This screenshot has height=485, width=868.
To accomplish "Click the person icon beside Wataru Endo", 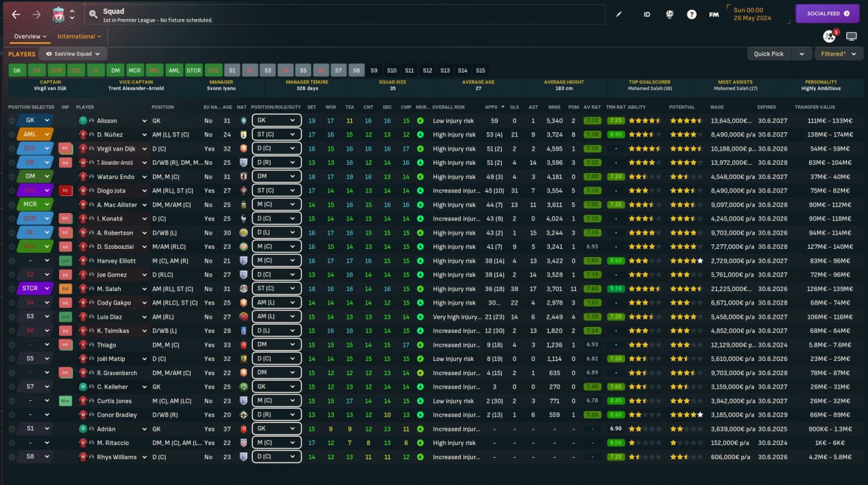I will click(x=91, y=176).
